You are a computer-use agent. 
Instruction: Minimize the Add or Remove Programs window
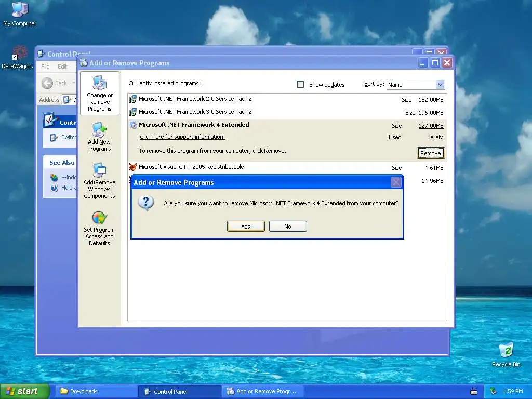coord(423,63)
